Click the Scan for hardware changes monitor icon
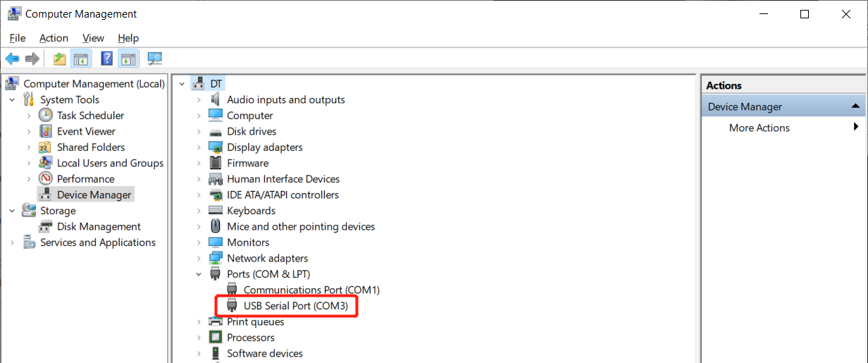868x363 pixels. 155,59
